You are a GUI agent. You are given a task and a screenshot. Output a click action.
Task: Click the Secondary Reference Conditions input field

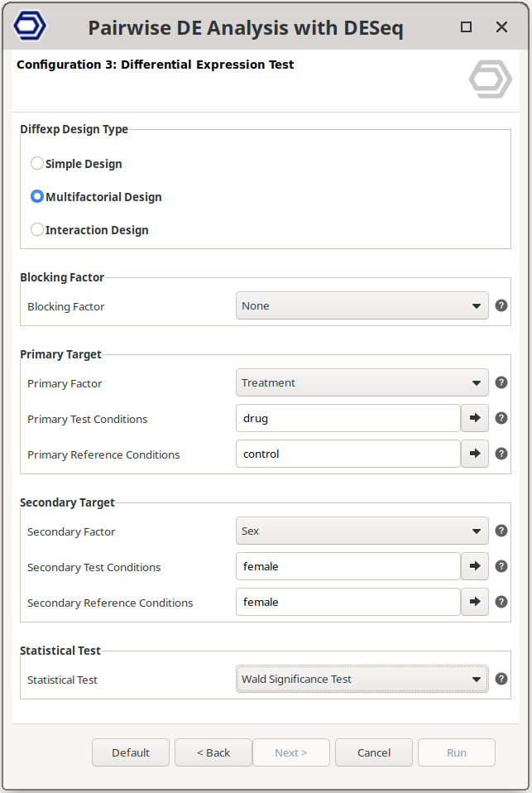click(347, 602)
